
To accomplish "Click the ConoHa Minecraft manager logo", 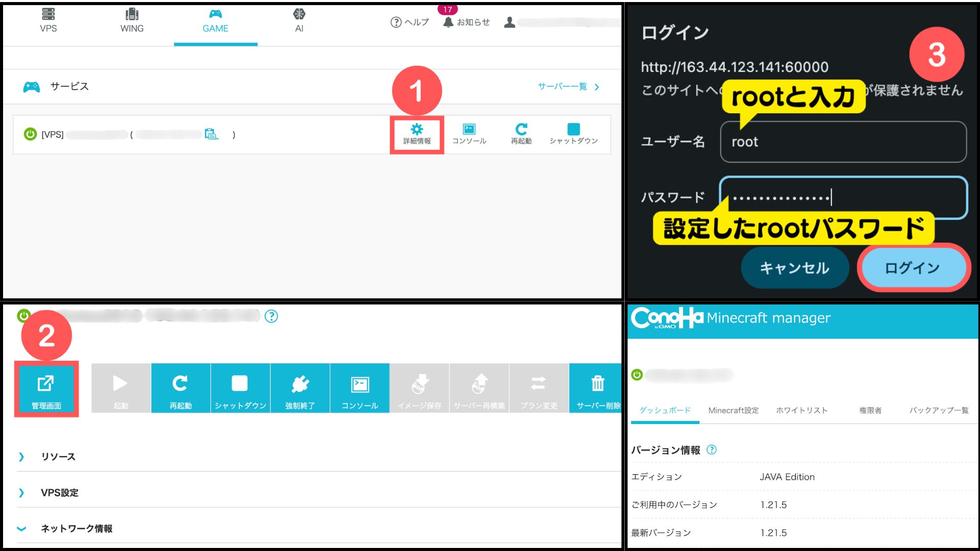I will [730, 318].
